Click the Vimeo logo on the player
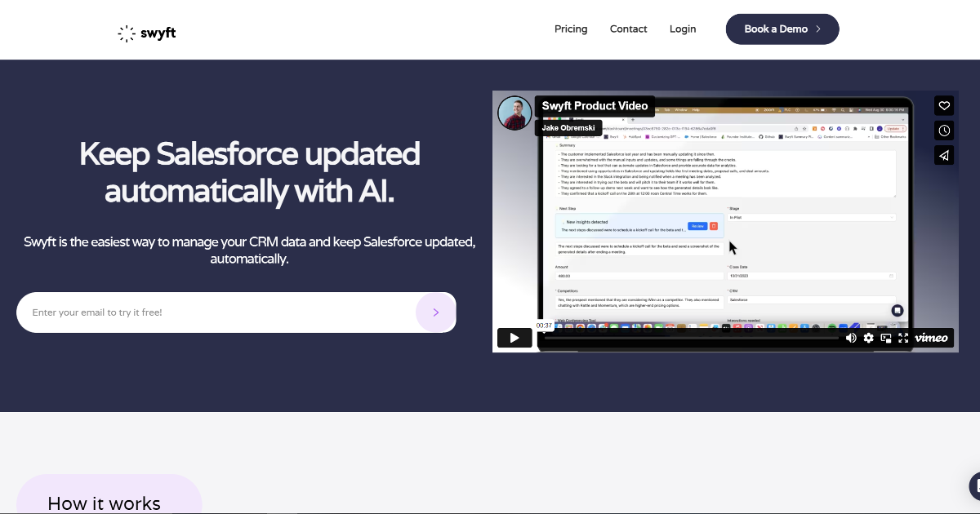980x514 pixels. pyautogui.click(x=930, y=337)
